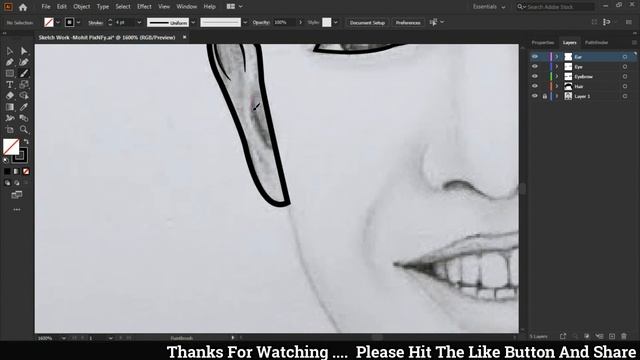Switch to the Properties tab
Image resolution: width=640 pixels, height=360 pixels.
(x=543, y=42)
